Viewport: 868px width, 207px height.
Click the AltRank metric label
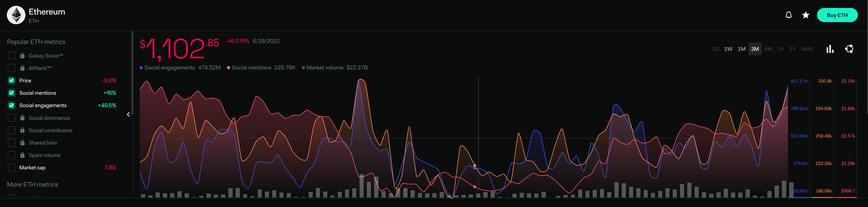(x=40, y=68)
